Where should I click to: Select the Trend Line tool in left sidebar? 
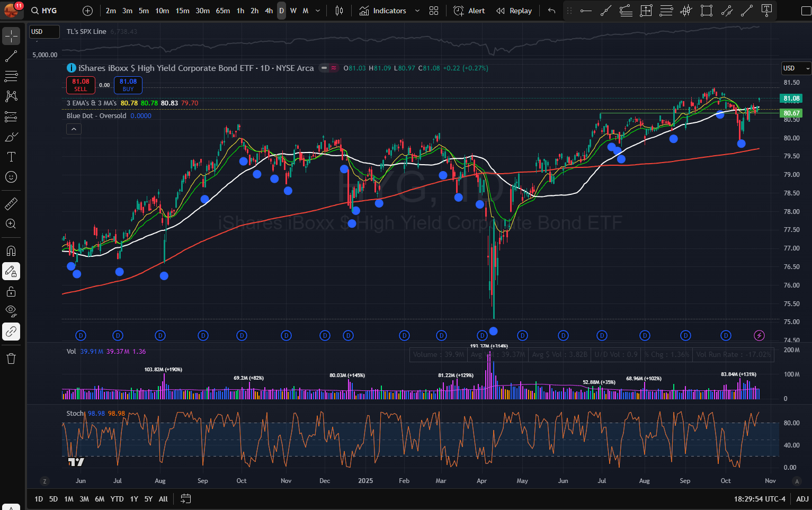pos(11,56)
